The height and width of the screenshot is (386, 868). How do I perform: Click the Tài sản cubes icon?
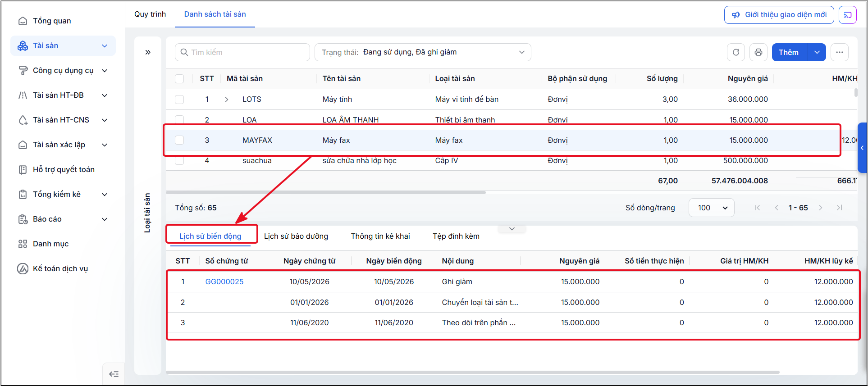coord(23,45)
